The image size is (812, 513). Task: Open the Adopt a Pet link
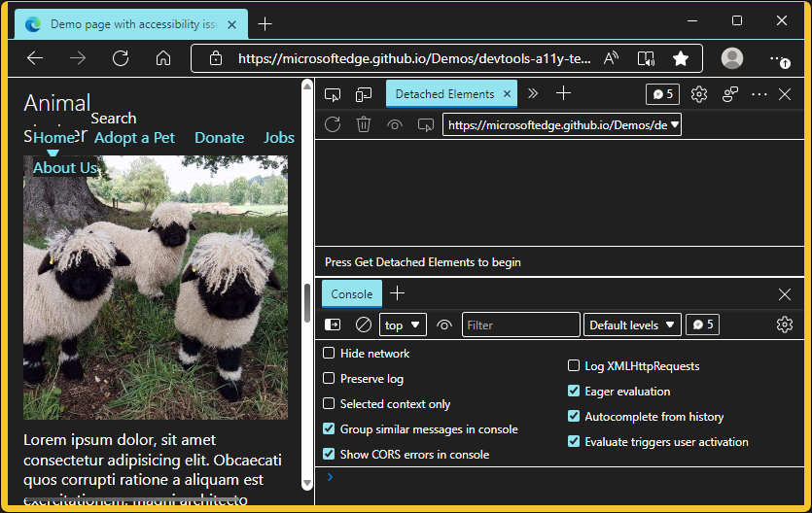pyautogui.click(x=134, y=138)
